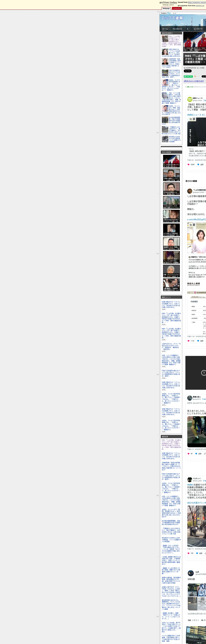Open the 人気TikTokerのなな茶さん popular article thumbnail

click(x=171, y=216)
